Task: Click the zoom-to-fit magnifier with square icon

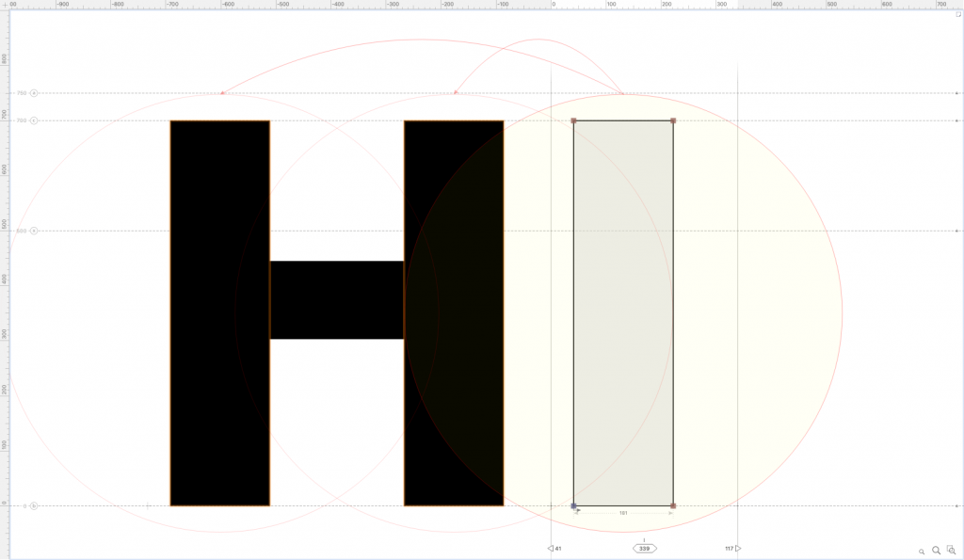Action: pyautogui.click(x=951, y=551)
